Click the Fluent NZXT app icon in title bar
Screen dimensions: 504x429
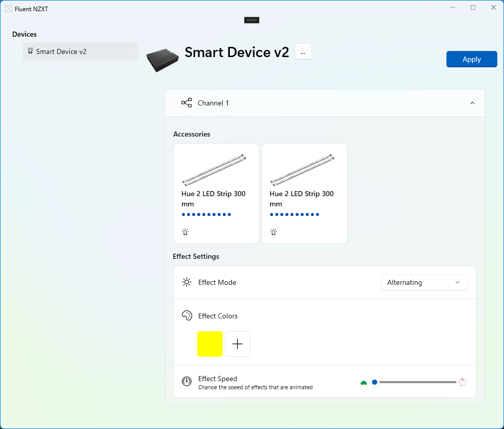point(9,9)
